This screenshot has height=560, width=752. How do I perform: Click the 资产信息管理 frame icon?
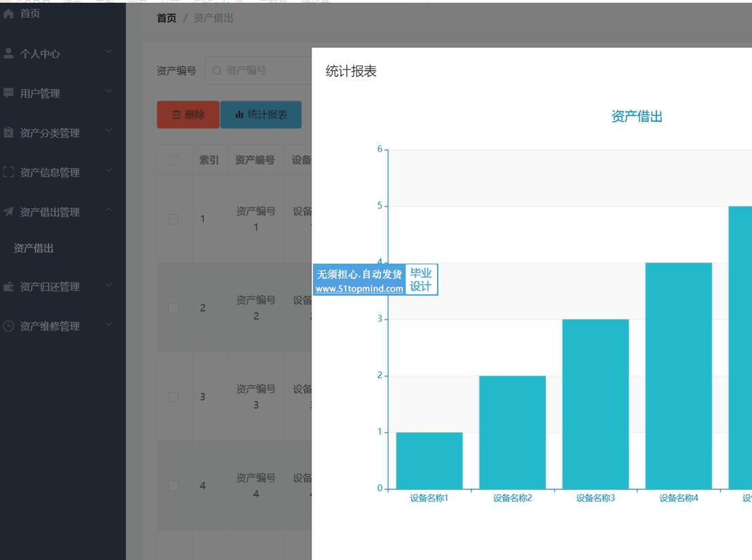pos(9,172)
